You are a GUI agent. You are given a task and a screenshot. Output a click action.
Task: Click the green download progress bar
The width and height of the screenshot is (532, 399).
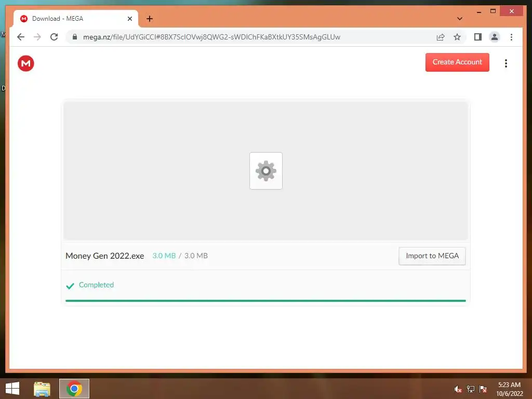click(x=265, y=301)
